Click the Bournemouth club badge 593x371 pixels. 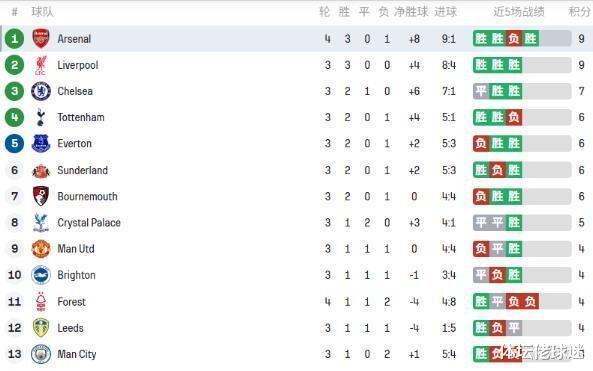[41, 196]
